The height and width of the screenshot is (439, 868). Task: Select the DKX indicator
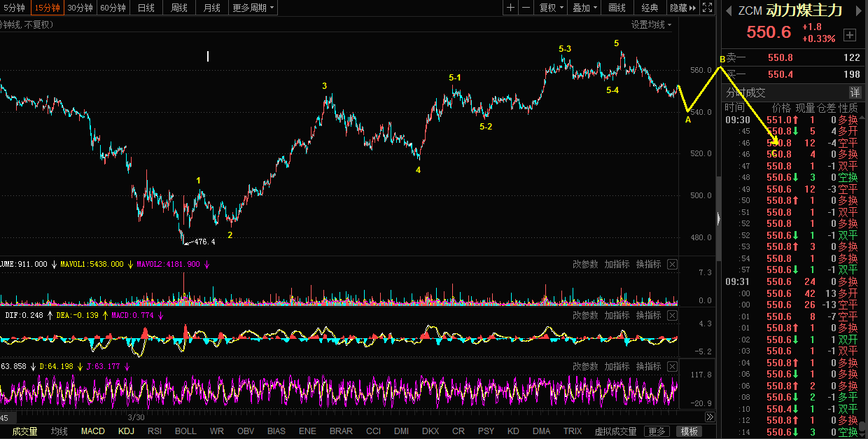click(x=430, y=431)
